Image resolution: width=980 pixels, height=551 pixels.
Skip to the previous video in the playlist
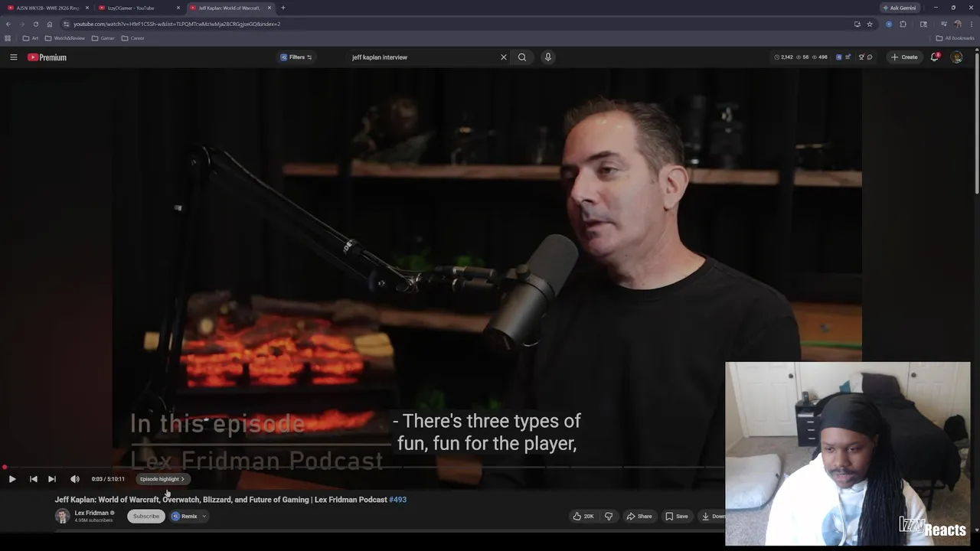click(x=33, y=479)
